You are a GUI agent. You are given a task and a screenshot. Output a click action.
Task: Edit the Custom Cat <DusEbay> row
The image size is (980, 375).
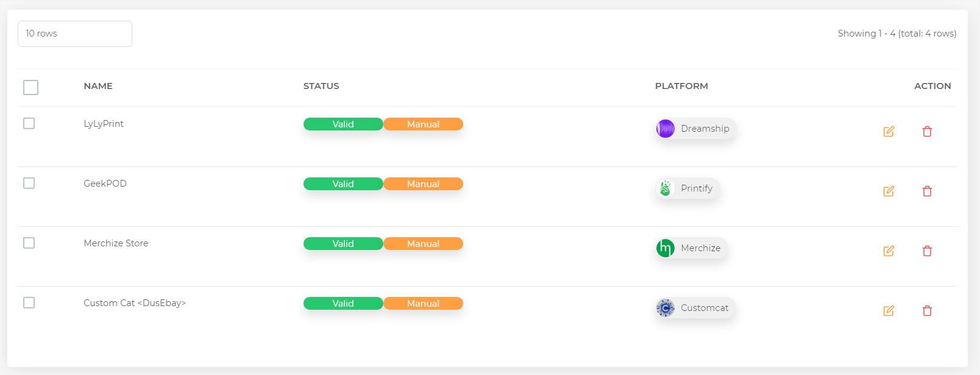point(889,310)
